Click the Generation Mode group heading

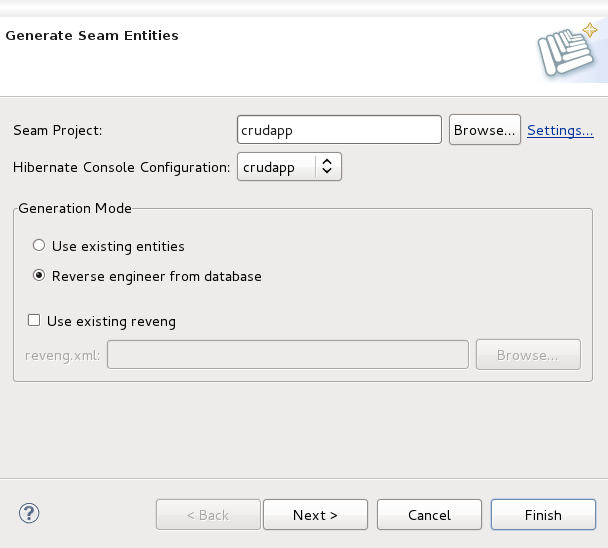tap(75, 208)
